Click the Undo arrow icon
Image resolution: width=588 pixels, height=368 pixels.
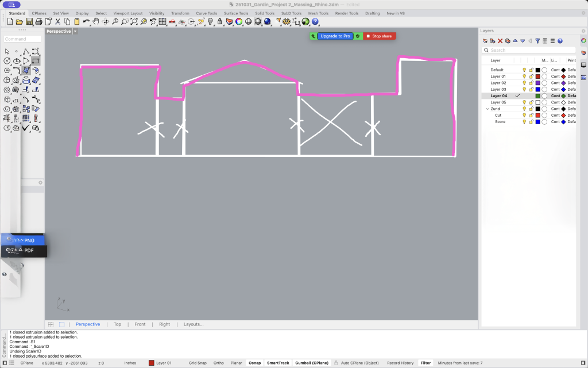tap(86, 22)
